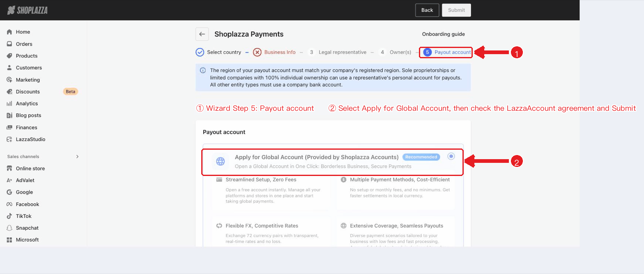Click the Back button in top bar
The image size is (644, 274).
click(427, 10)
